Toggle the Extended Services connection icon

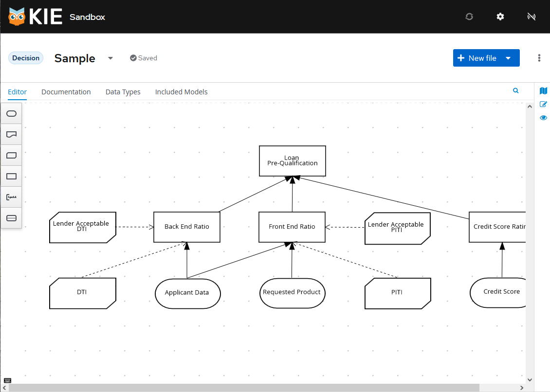(532, 17)
